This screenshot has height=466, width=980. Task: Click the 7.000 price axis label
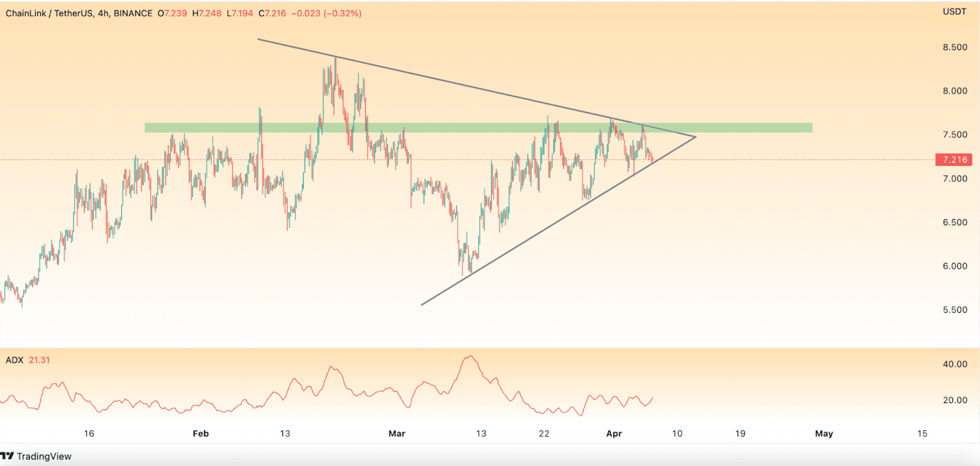[955, 179]
